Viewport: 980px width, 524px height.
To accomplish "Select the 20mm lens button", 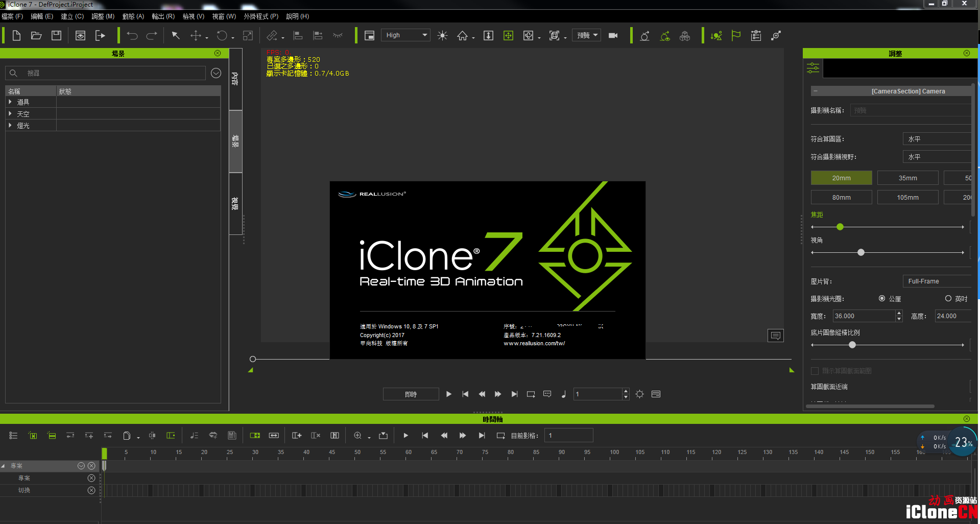I will click(x=842, y=178).
